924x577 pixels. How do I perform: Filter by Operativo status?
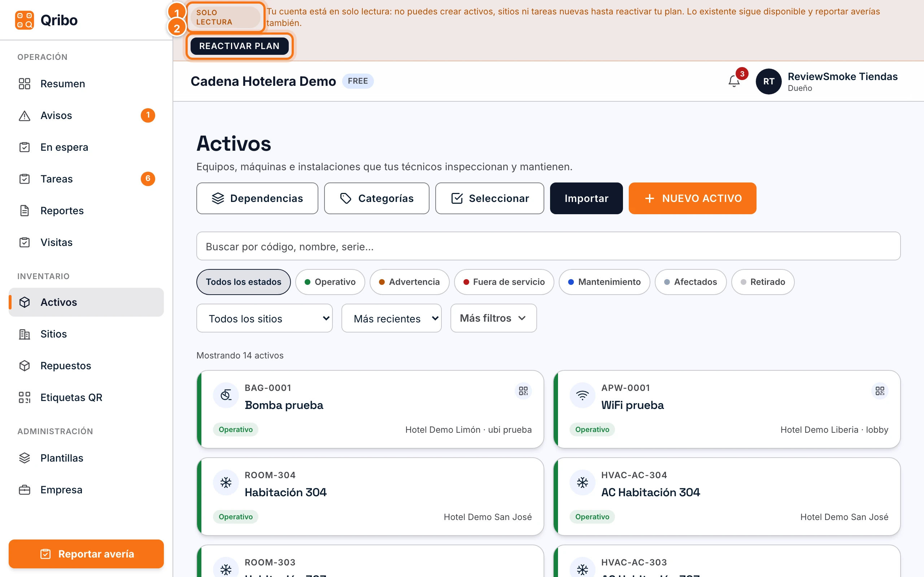pyautogui.click(x=330, y=282)
